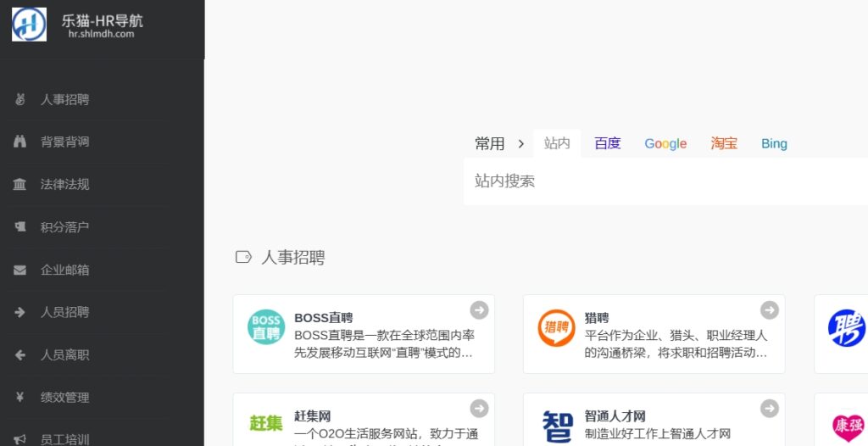Click the 人事招聘 section heading
This screenshot has height=446, width=868.
292,258
